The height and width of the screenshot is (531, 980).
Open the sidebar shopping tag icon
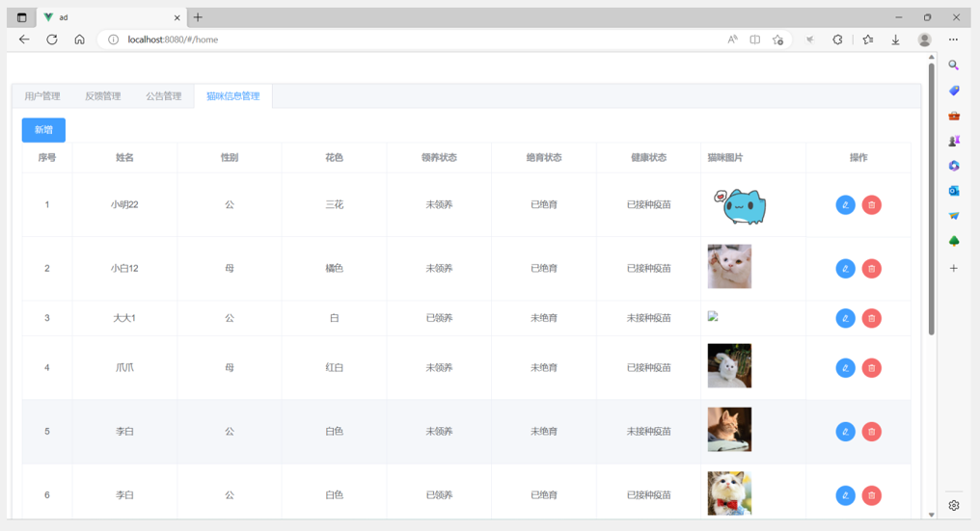click(954, 91)
